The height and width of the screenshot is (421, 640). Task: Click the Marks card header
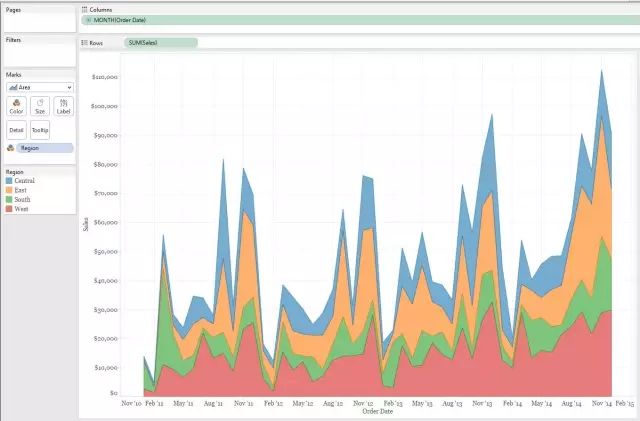13,74
